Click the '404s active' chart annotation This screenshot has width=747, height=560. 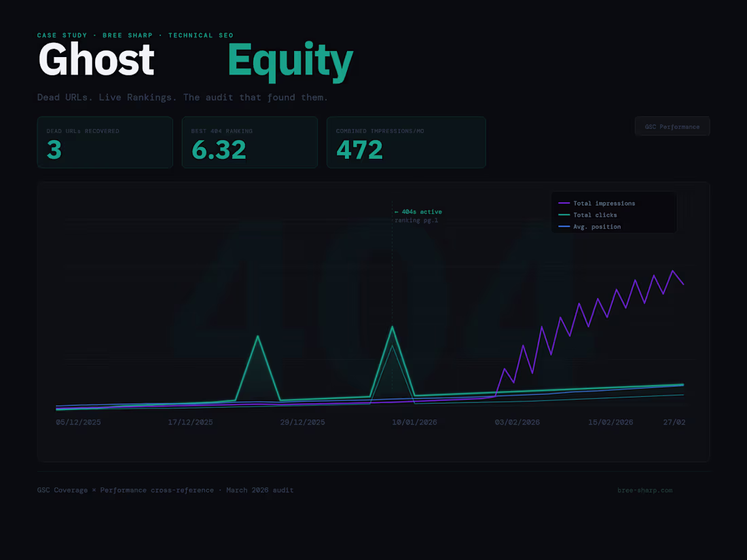click(x=418, y=212)
